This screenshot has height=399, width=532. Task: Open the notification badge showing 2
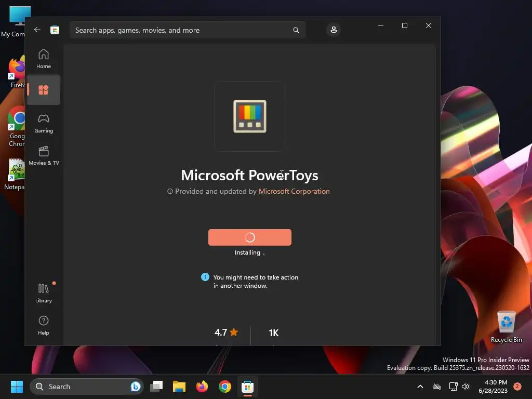(517, 387)
